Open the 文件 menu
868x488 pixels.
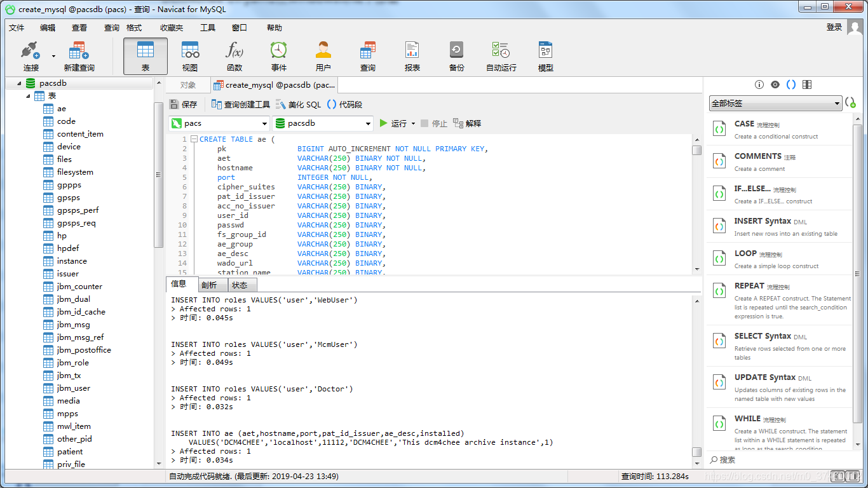pyautogui.click(x=17, y=27)
